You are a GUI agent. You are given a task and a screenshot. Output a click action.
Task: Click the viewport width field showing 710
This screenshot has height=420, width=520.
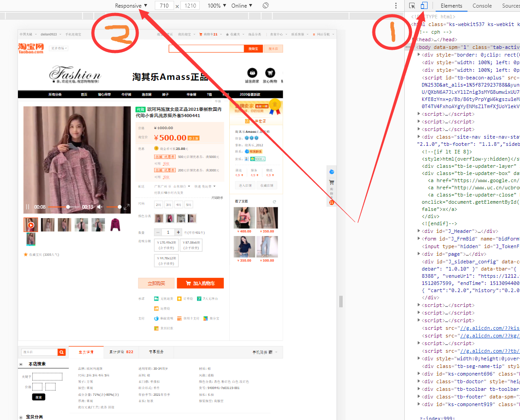pyautogui.click(x=164, y=6)
